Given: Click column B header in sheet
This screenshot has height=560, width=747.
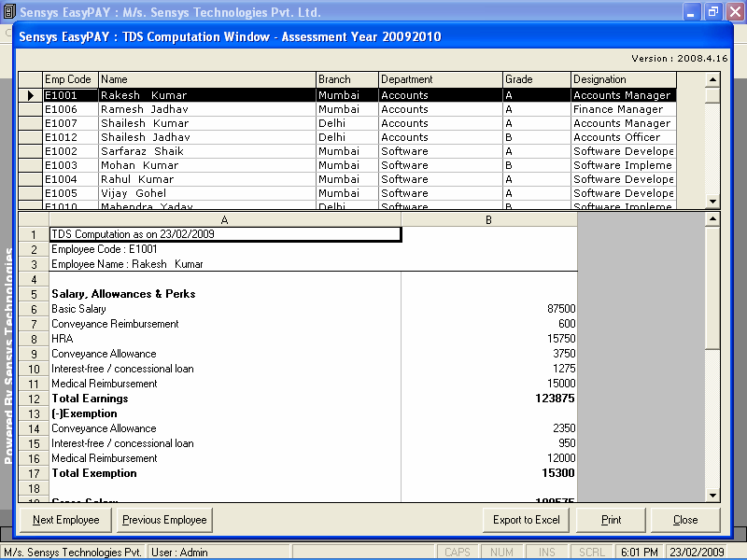Looking at the screenshot, I should point(488,219).
